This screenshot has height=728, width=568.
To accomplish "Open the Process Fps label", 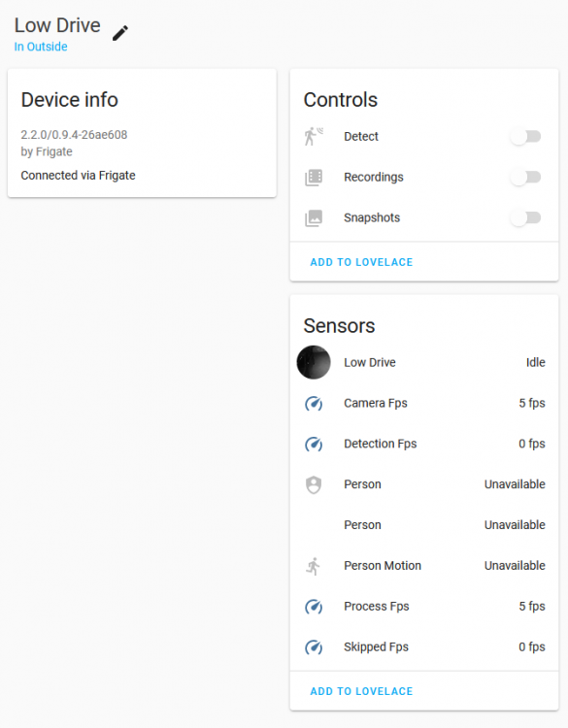I will tap(376, 607).
